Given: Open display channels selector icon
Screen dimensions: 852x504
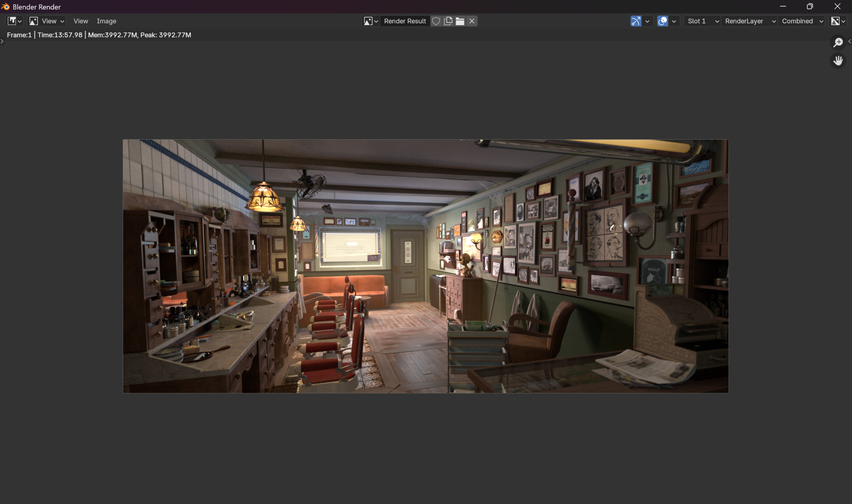Looking at the screenshot, I should (838, 21).
